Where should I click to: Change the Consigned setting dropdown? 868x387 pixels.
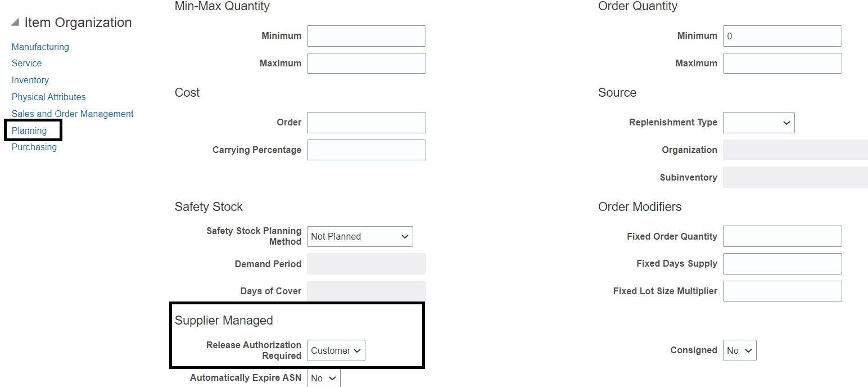coord(739,350)
